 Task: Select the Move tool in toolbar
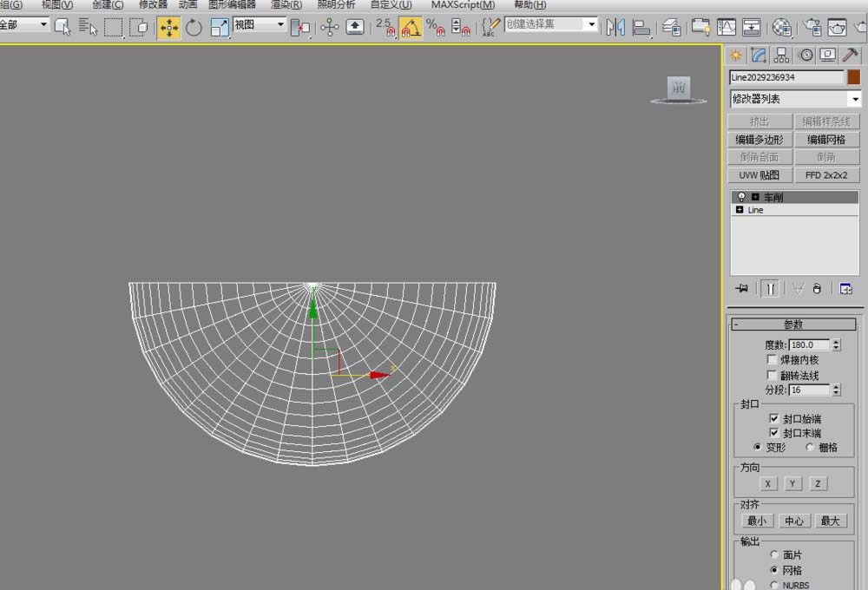tap(168, 27)
